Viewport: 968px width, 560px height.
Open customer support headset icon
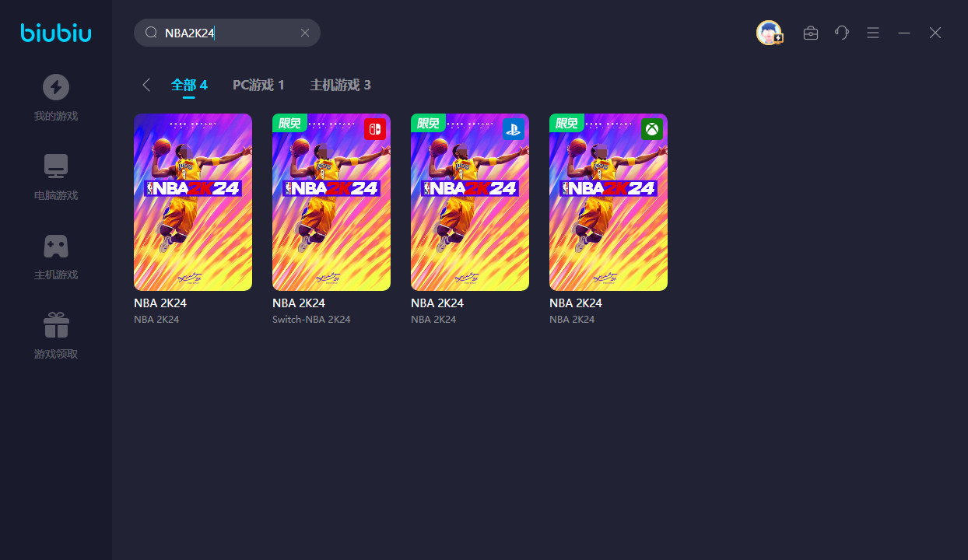[842, 33]
